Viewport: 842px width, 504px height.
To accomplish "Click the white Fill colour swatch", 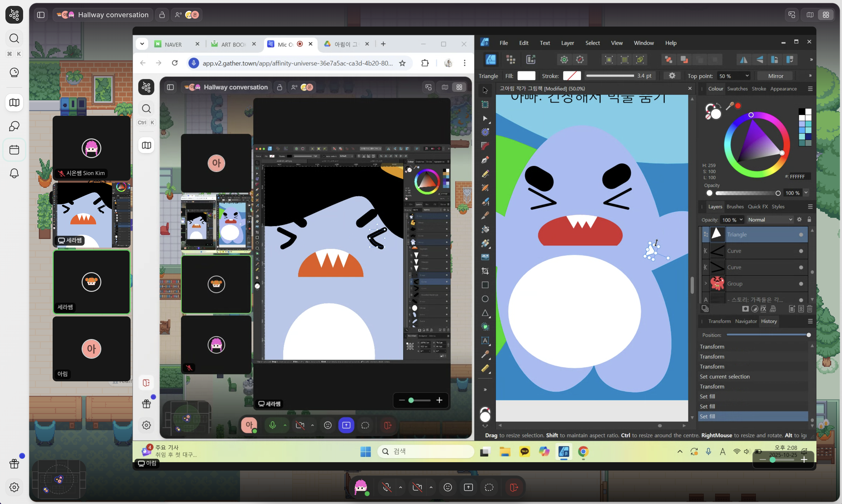I will [x=526, y=76].
